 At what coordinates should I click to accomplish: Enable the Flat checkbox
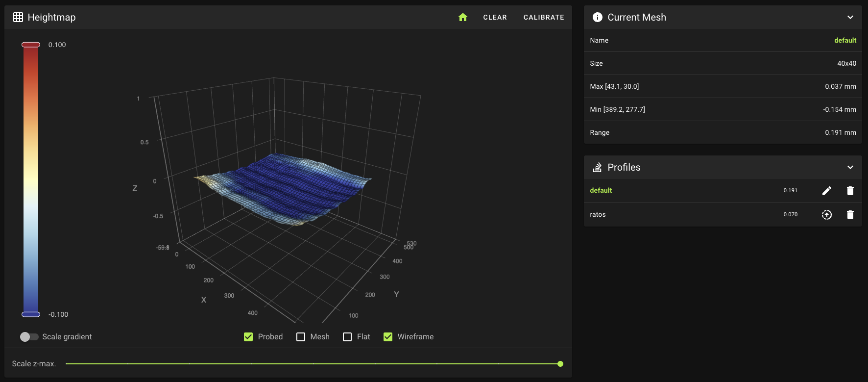pos(347,337)
